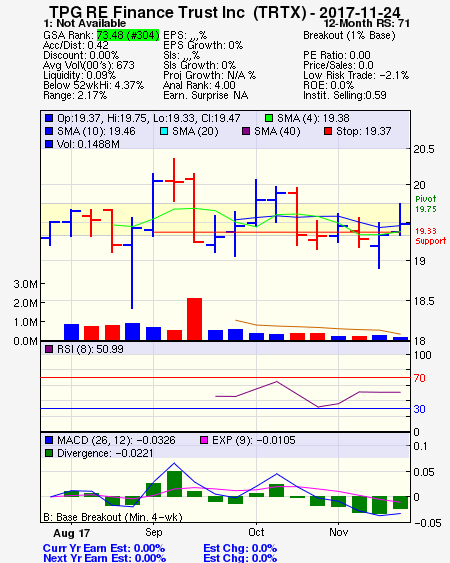The height and width of the screenshot is (563, 450).
Task: Click the PE Ratio: 0.00 text
Action: [x=337, y=55]
